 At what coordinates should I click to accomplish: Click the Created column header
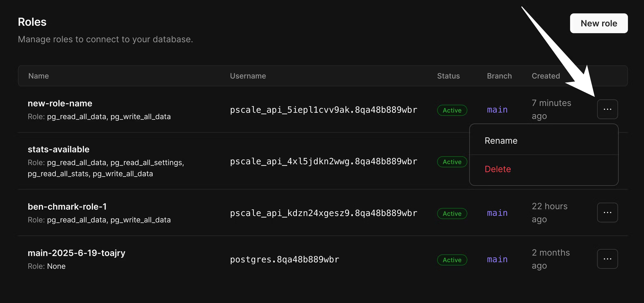click(546, 76)
